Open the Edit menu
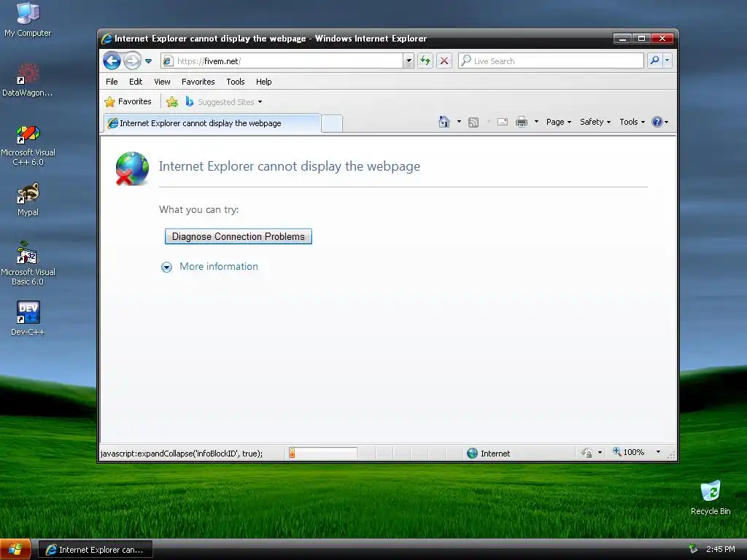This screenshot has width=747, height=560. tap(136, 82)
